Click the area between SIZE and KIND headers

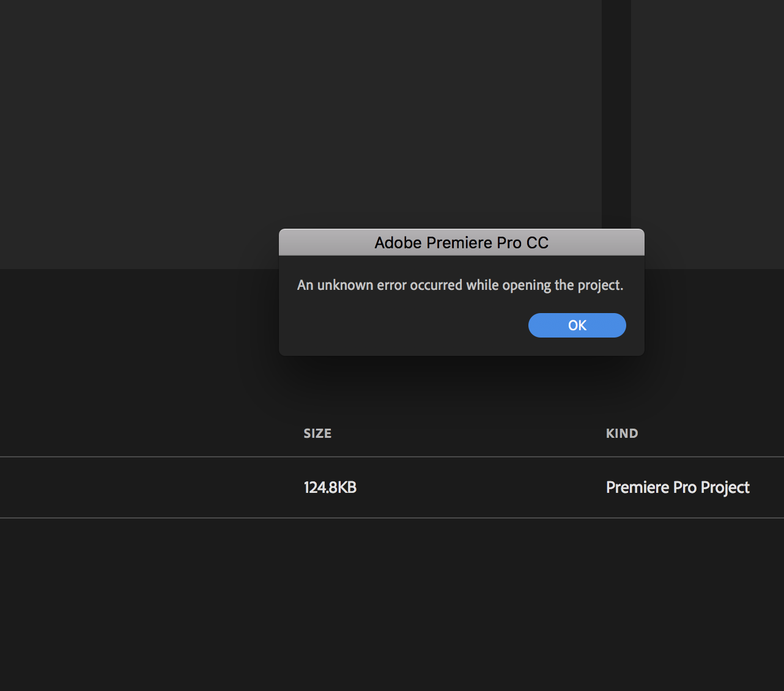tap(465, 433)
